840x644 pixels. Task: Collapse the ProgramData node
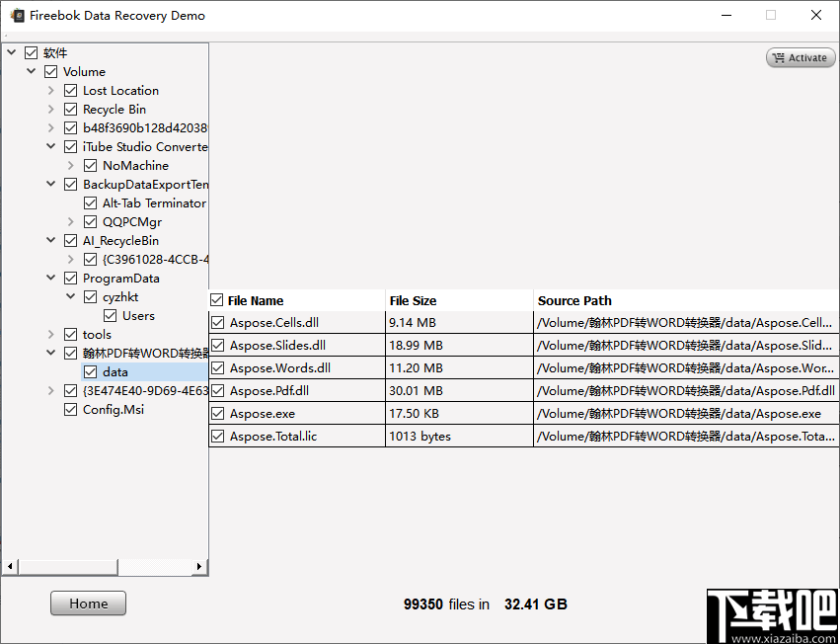[50, 278]
